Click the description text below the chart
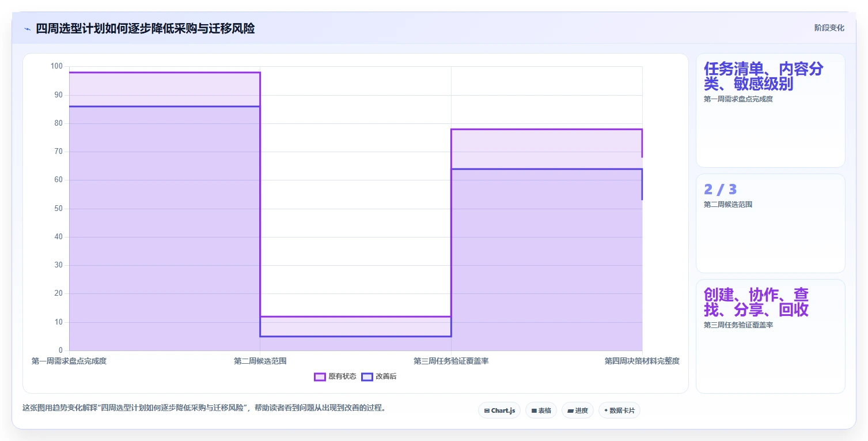 [x=204, y=408]
